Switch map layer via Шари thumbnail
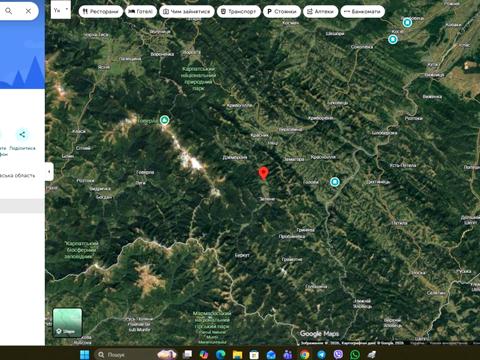Image resolution: width=480 pixels, height=360 pixels. pyautogui.click(x=67, y=323)
